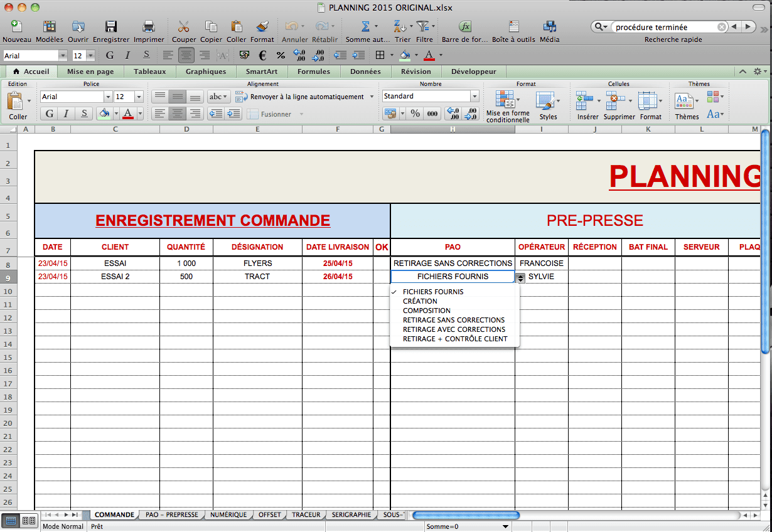The image size is (772, 532).
Task: Click the Filtre funnel icon
Action: pos(424,27)
